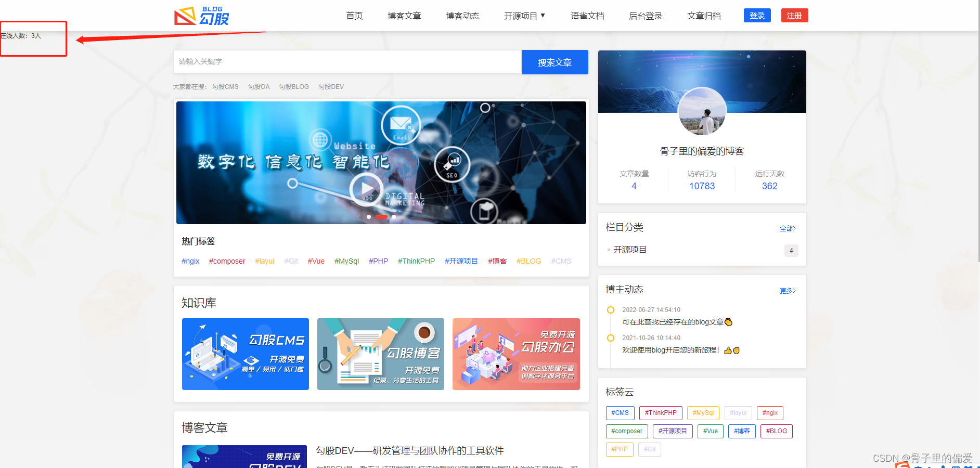Screen dimensions: 980x468
Task: Open 博客动态 from navigation
Action: pos(462,16)
